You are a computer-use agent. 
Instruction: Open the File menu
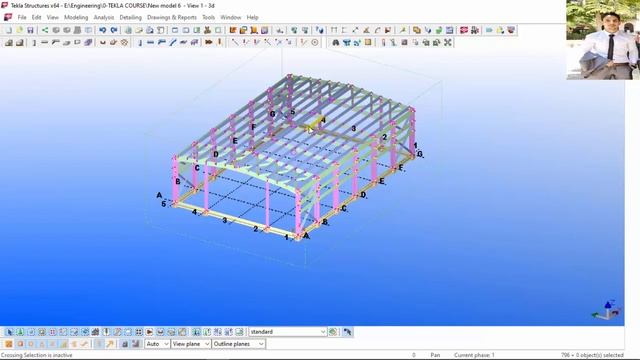22,17
